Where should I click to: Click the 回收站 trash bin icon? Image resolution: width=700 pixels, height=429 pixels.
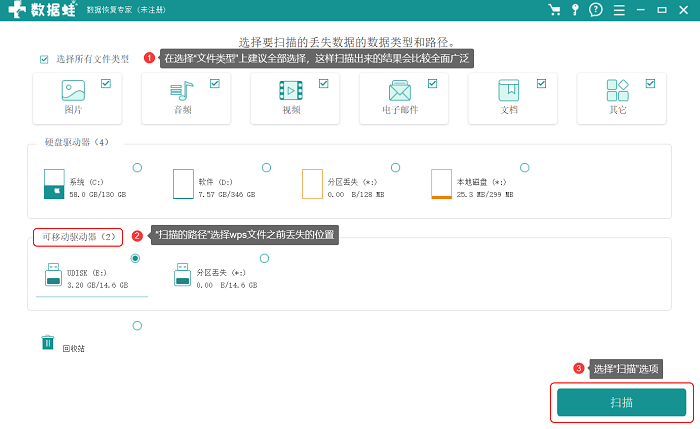coord(48,342)
